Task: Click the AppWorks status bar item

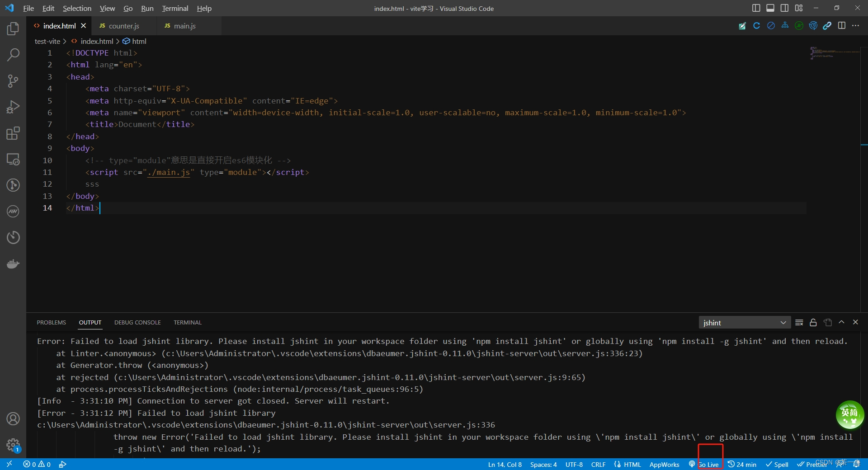Action: click(664, 465)
